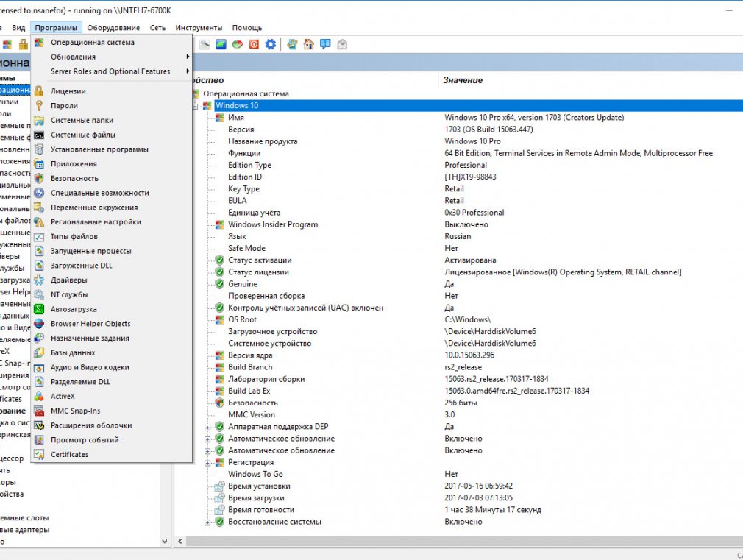Open the Обновления submenu arrow

coord(188,57)
